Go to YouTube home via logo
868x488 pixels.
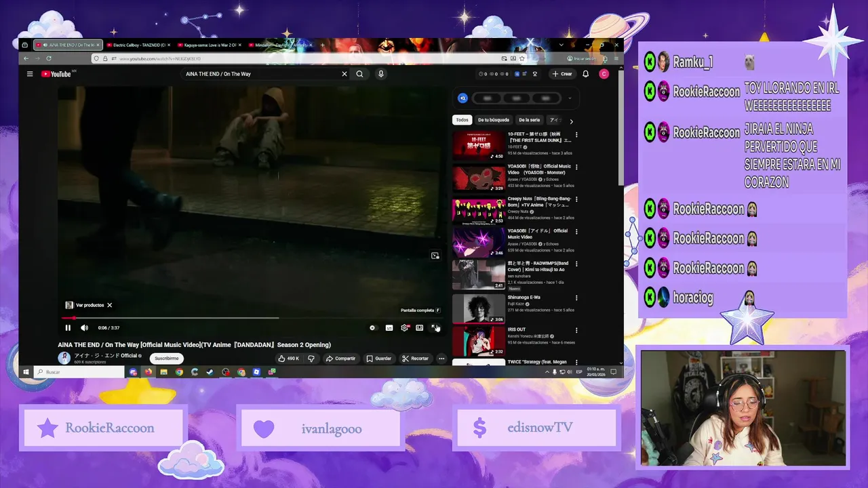pos(56,74)
